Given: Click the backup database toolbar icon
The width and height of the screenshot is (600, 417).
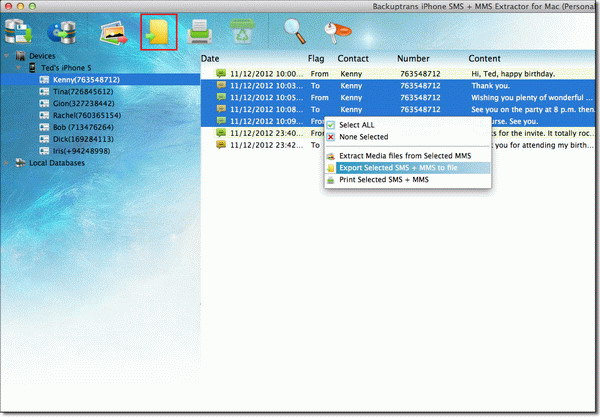Looking at the screenshot, I should [18, 31].
